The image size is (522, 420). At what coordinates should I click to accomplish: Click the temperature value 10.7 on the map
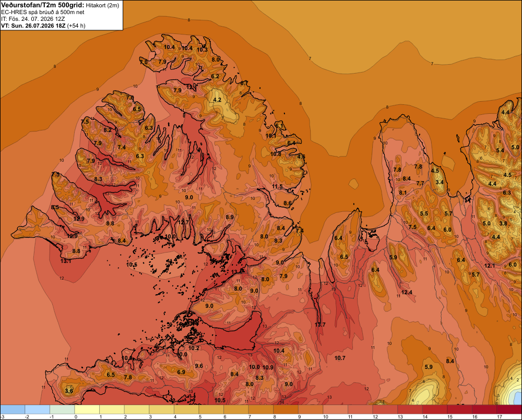pos(340,358)
